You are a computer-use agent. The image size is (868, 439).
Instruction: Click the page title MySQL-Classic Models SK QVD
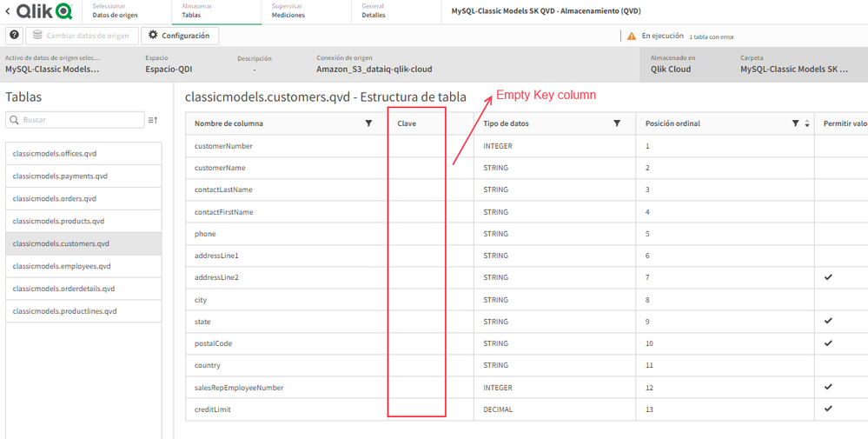pos(546,11)
